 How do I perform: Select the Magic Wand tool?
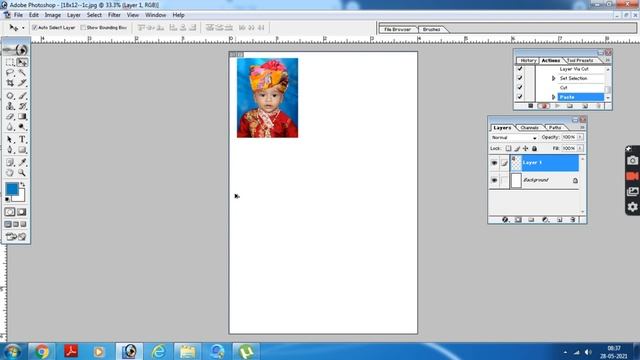[22, 73]
